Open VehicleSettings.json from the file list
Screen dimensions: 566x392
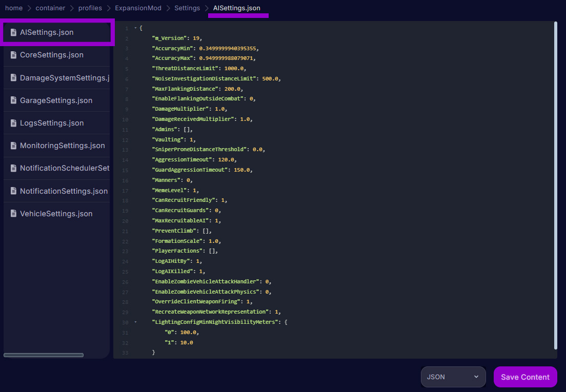point(56,214)
